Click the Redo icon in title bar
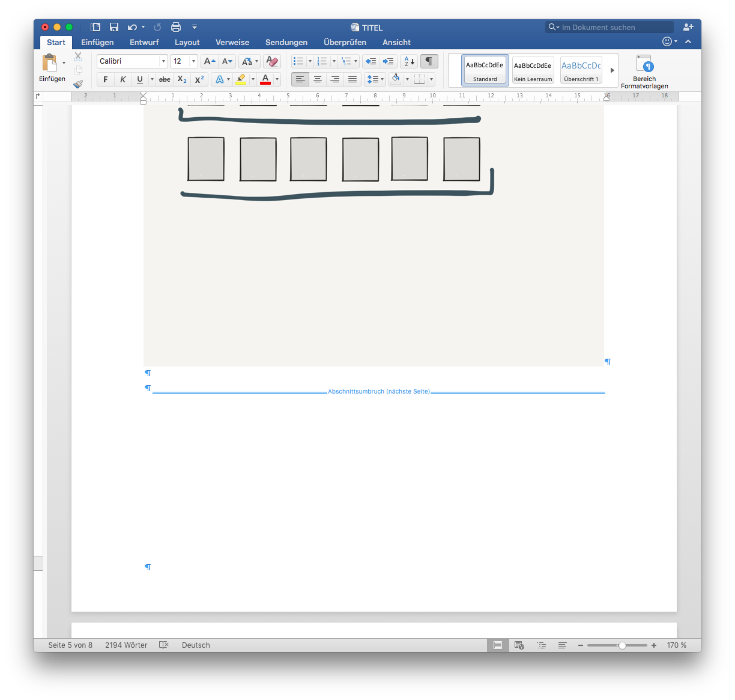Image resolution: width=735 pixels, height=700 pixels. [157, 27]
